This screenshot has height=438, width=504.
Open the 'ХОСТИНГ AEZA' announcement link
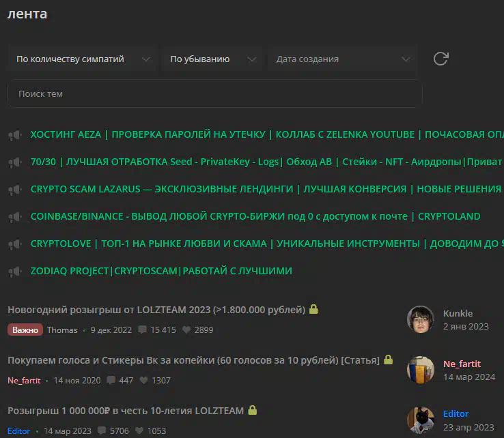267,134
